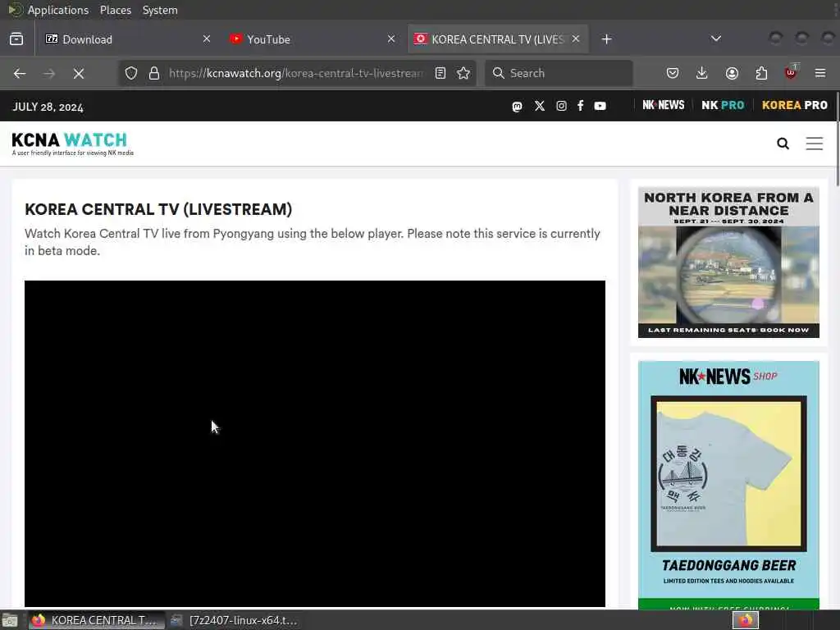This screenshot has height=630, width=840.
Task: Open the Applications menu
Action: 58,10
